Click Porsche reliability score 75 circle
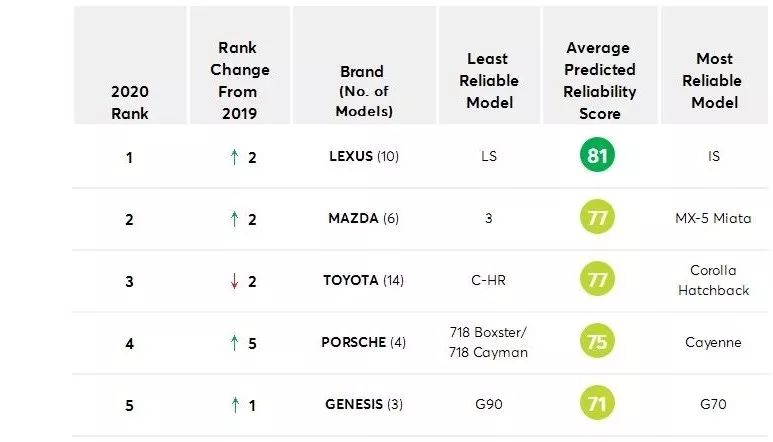 [x=598, y=342]
